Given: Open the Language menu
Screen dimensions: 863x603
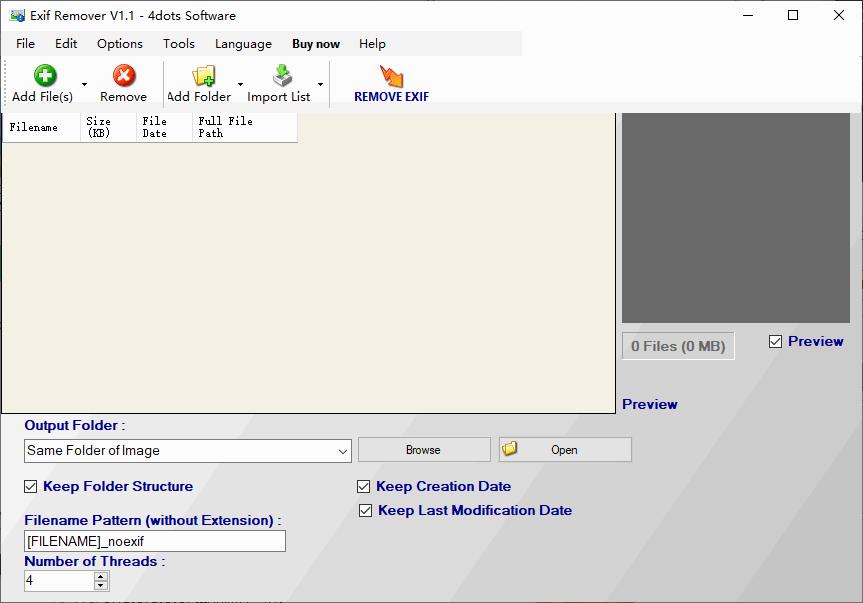Looking at the screenshot, I should pos(243,43).
